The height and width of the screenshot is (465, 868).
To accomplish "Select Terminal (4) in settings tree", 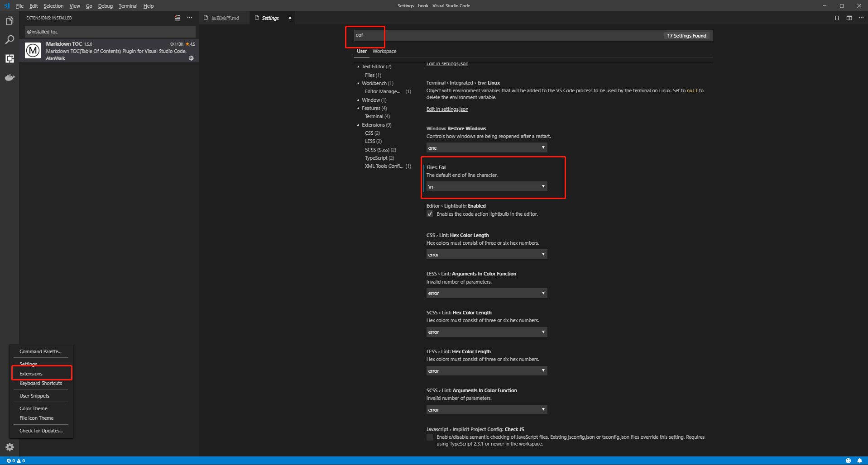I will pos(377,116).
